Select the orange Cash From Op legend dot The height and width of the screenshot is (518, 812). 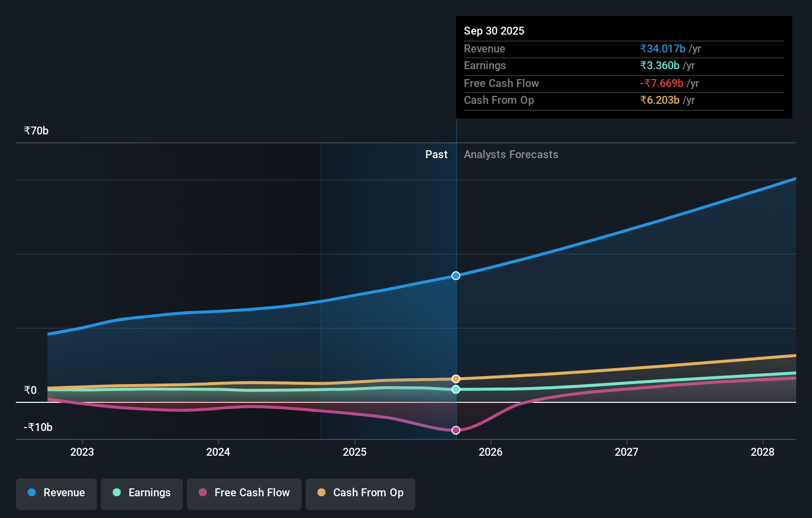click(x=322, y=492)
